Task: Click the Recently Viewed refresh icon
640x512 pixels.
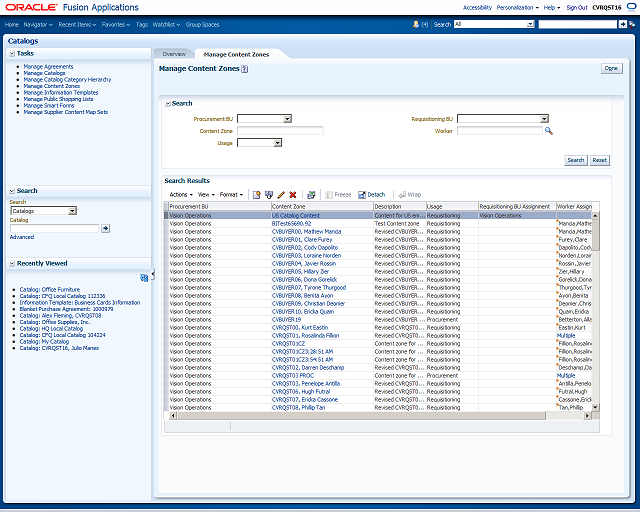Action: click(x=144, y=278)
